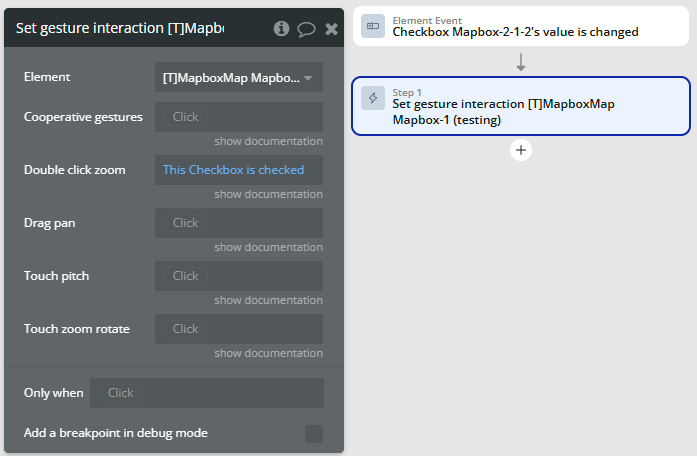Show documentation for Touch pitch
The width and height of the screenshot is (697, 456).
click(x=268, y=300)
